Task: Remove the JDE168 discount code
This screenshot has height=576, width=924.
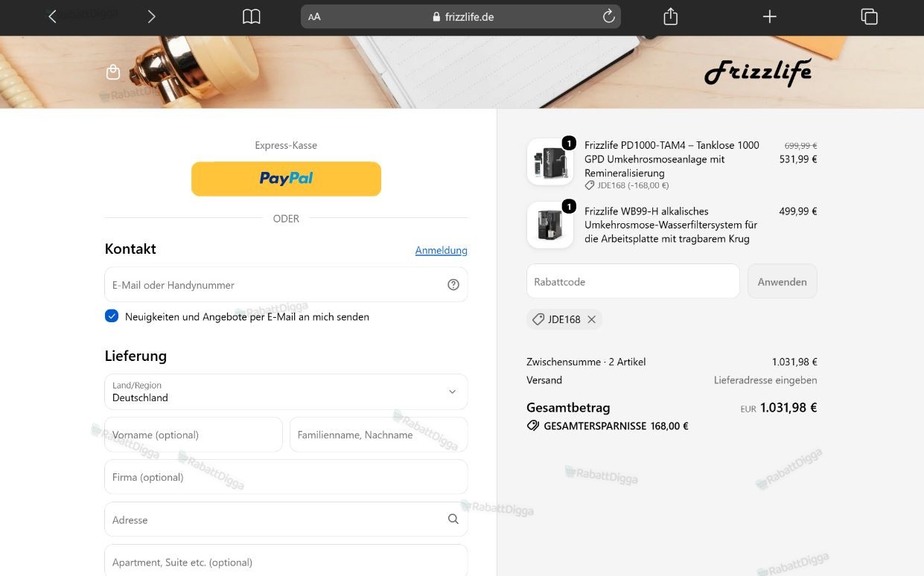Action: pyautogui.click(x=591, y=319)
